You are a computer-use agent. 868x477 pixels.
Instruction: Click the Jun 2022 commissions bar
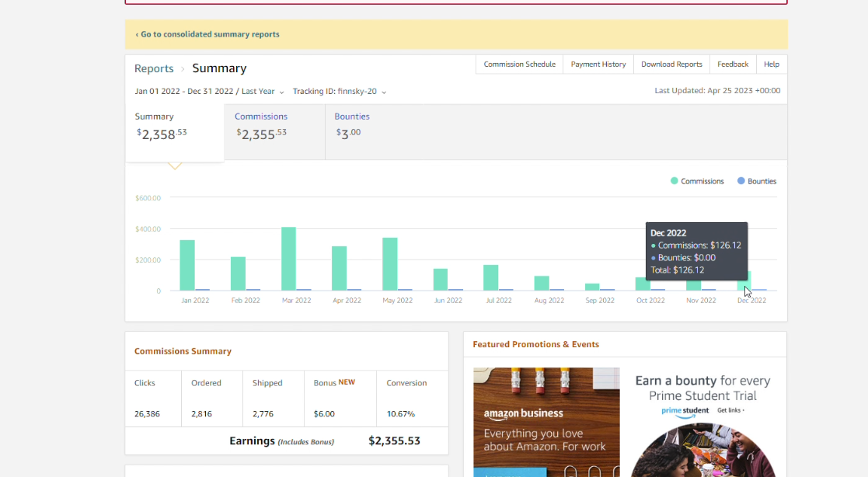441,280
